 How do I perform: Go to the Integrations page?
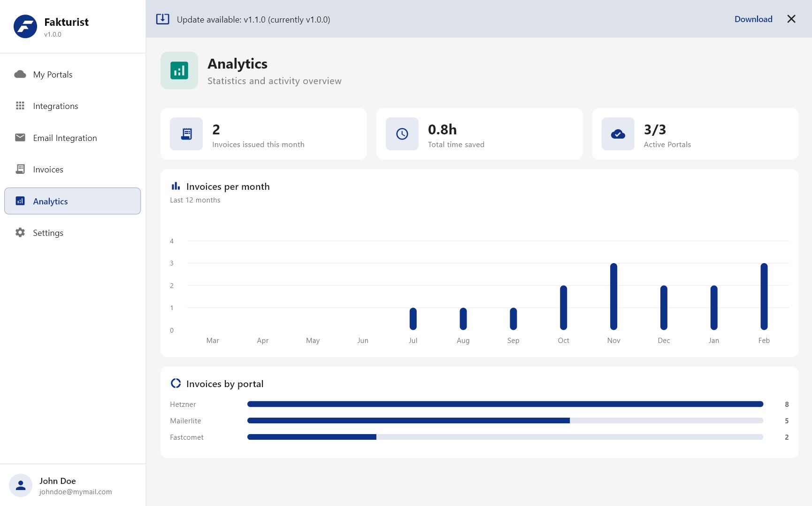55,106
